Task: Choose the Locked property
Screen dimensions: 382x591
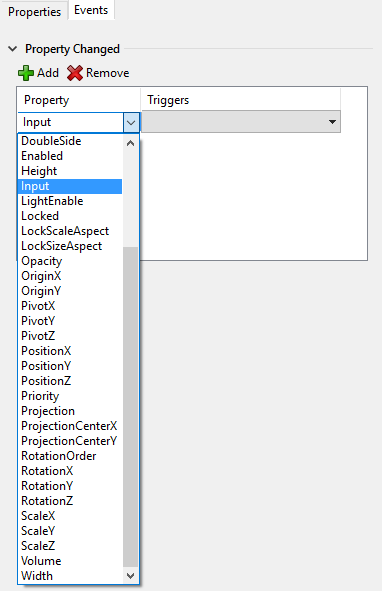Action: pyautogui.click(x=70, y=216)
